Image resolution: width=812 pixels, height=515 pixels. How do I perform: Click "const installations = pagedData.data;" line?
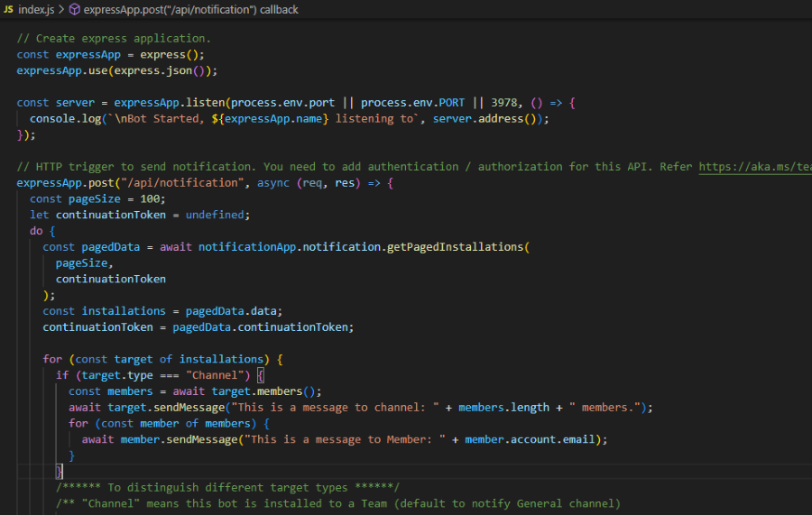162,311
